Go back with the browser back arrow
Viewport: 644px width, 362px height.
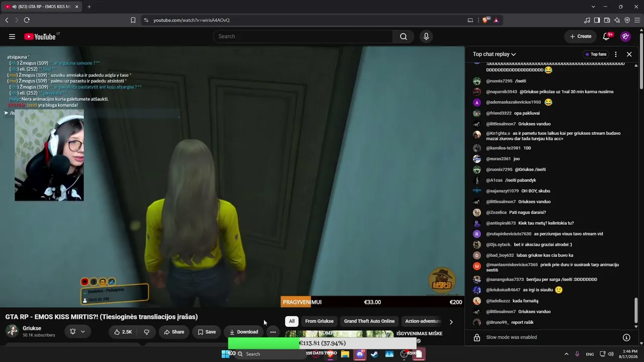(7, 20)
